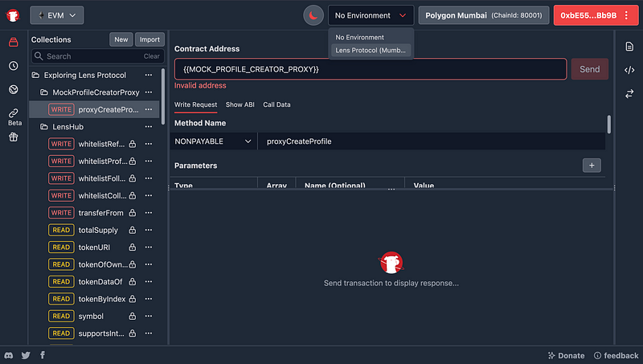Click the swap arrows icon on right panel
643x364 pixels.
pos(629,94)
